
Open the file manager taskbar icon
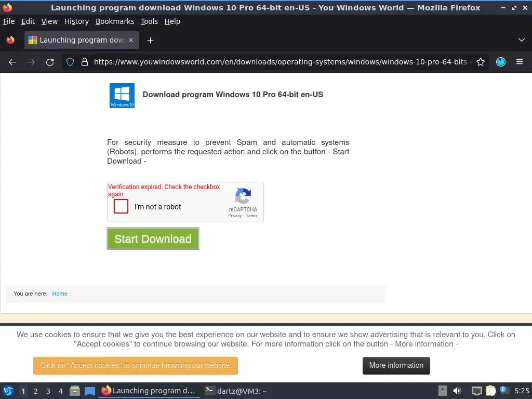(75, 391)
